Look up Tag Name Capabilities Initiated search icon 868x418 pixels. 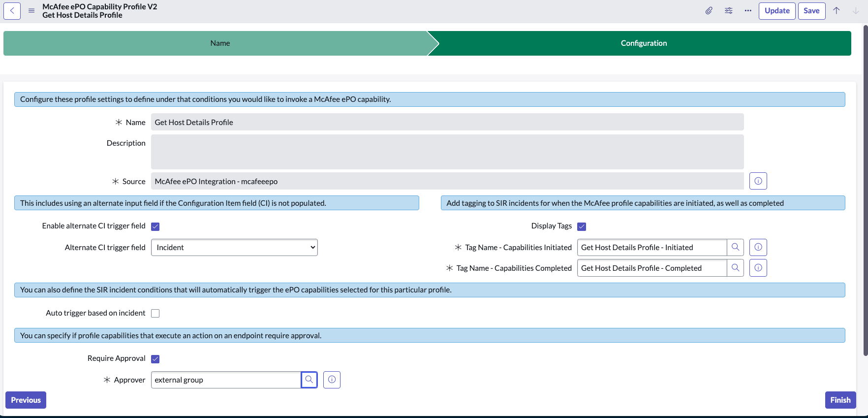(735, 247)
